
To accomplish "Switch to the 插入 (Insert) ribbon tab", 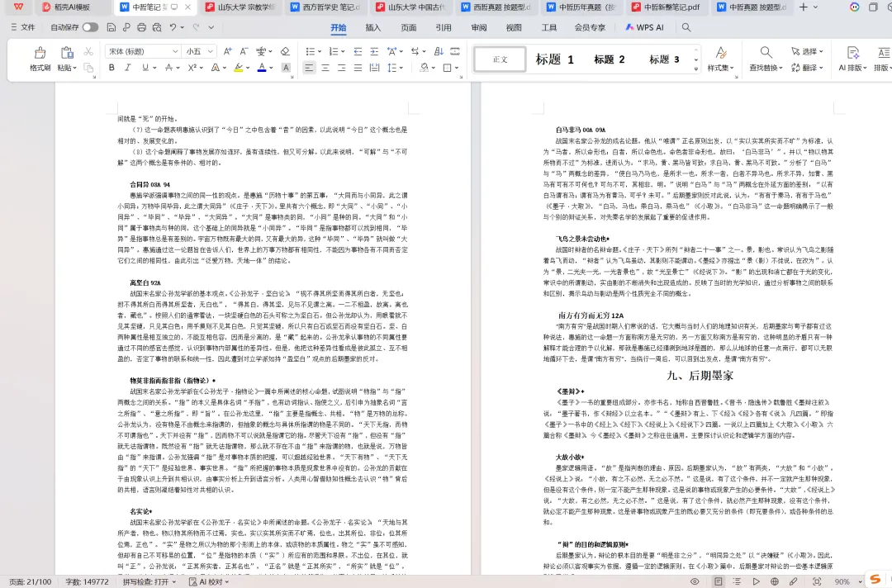I will [372, 27].
